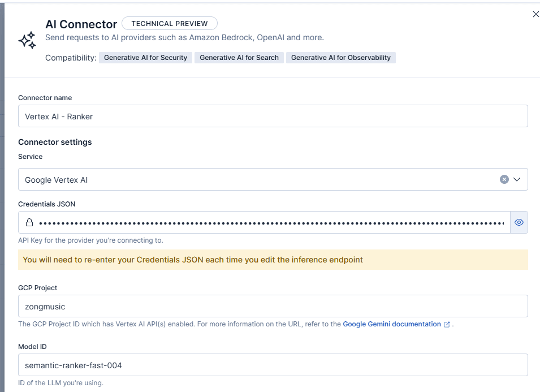Open the Google Gemini documentation link

coord(391,324)
